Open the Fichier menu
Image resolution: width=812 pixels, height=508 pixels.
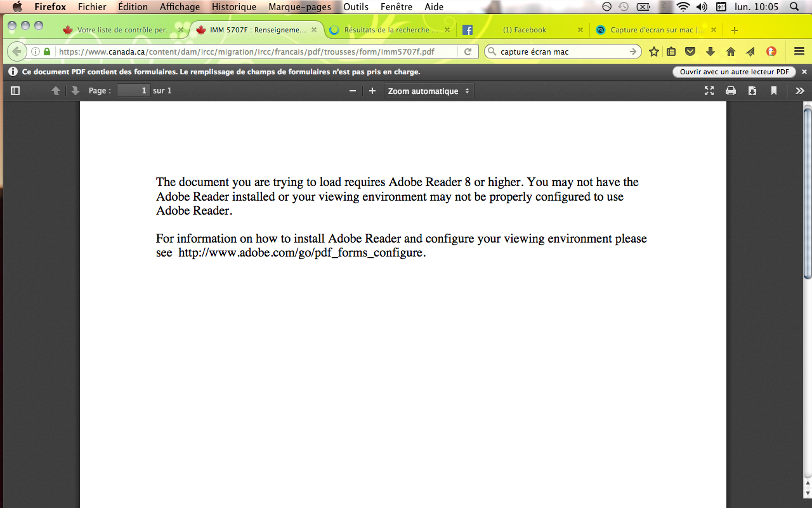(92, 7)
